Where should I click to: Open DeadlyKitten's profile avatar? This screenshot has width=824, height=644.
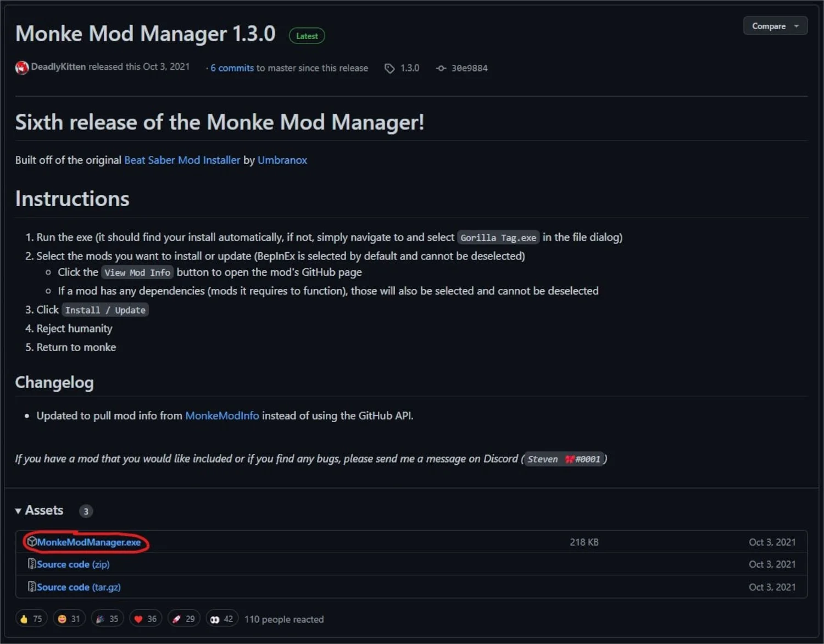coord(21,67)
